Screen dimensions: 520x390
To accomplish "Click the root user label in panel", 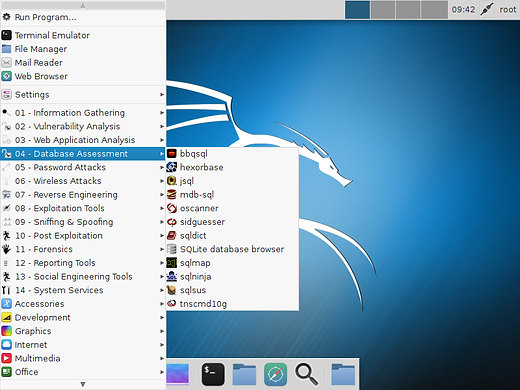I will (508, 10).
